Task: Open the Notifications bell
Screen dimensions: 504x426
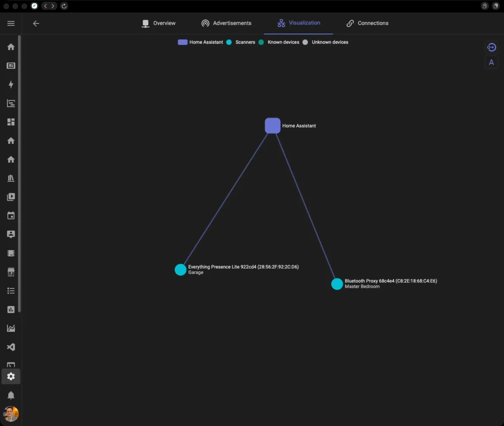Action: click(11, 395)
